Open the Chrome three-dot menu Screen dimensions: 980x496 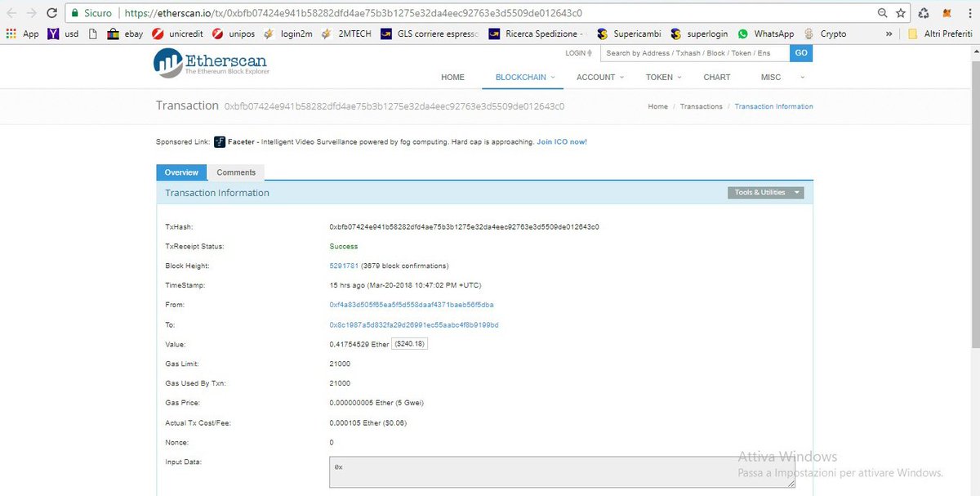point(969,13)
